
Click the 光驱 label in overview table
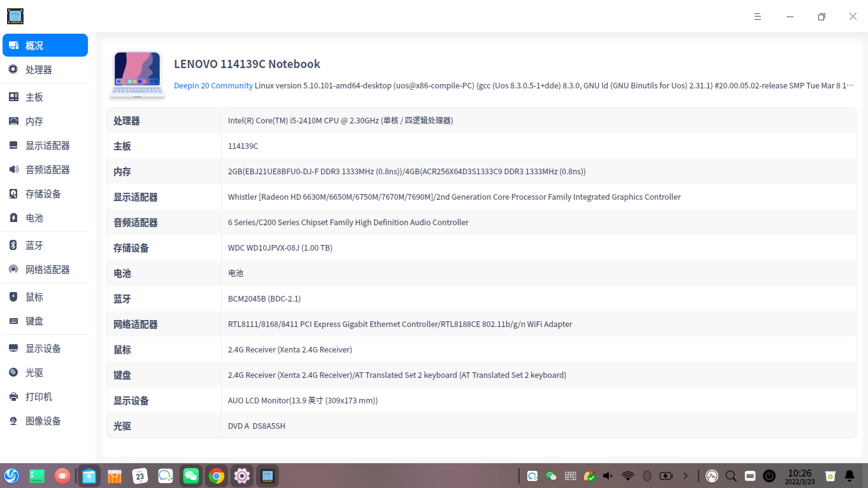[x=122, y=426]
